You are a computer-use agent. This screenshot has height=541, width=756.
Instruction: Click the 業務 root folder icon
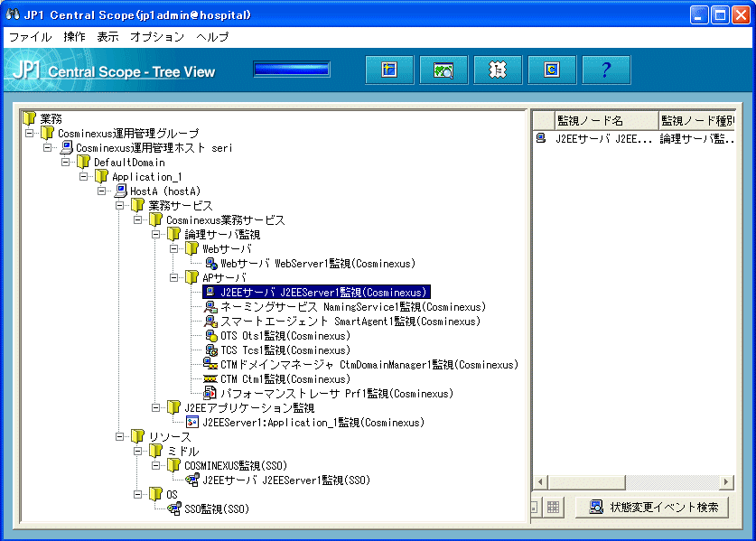pyautogui.click(x=30, y=118)
